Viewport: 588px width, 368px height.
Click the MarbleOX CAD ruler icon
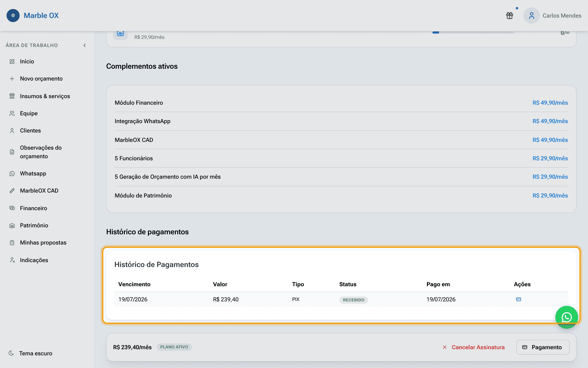point(12,191)
